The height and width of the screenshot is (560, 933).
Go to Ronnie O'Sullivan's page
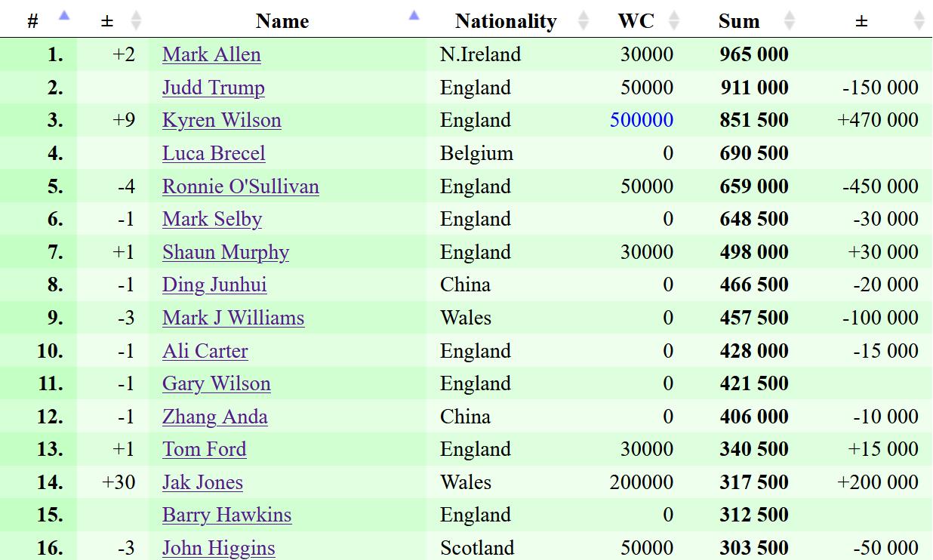coord(240,186)
